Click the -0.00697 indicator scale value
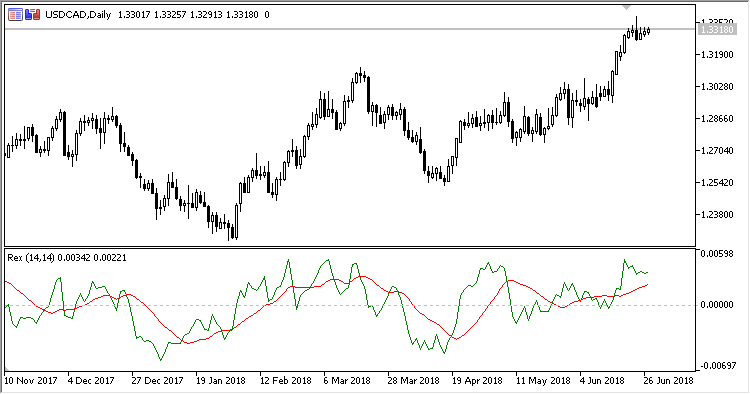 pos(718,366)
